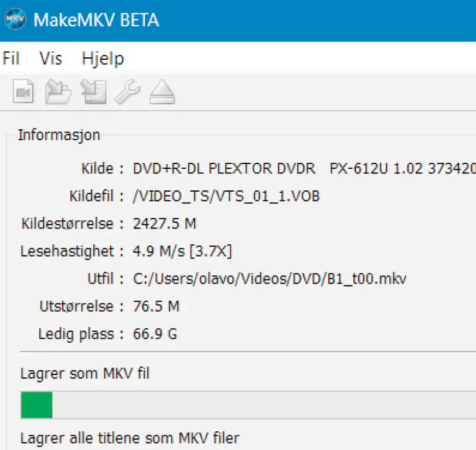Screen dimensions: 476x450
Task: Click the Backup disc toolbar icon
Action: (x=93, y=92)
